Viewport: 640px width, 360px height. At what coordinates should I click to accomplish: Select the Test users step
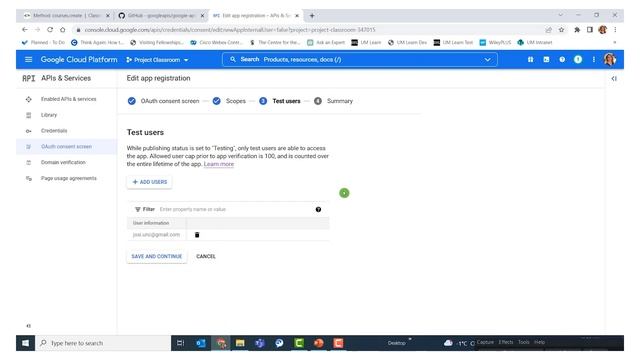coord(280,101)
